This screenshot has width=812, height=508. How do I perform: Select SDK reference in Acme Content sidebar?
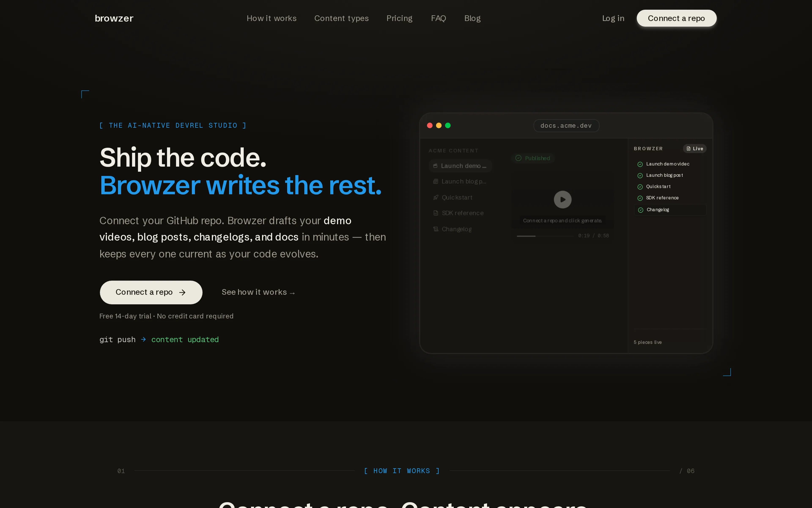point(460,213)
